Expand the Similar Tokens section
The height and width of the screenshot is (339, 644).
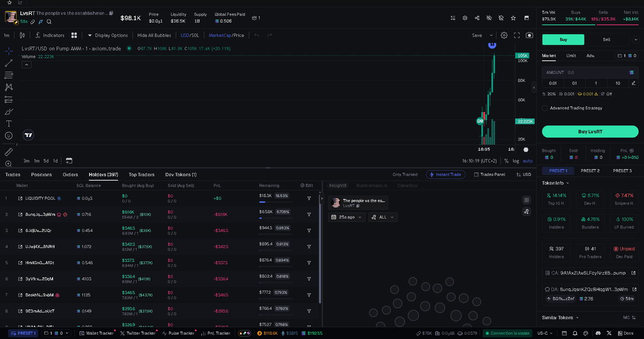[560, 318]
